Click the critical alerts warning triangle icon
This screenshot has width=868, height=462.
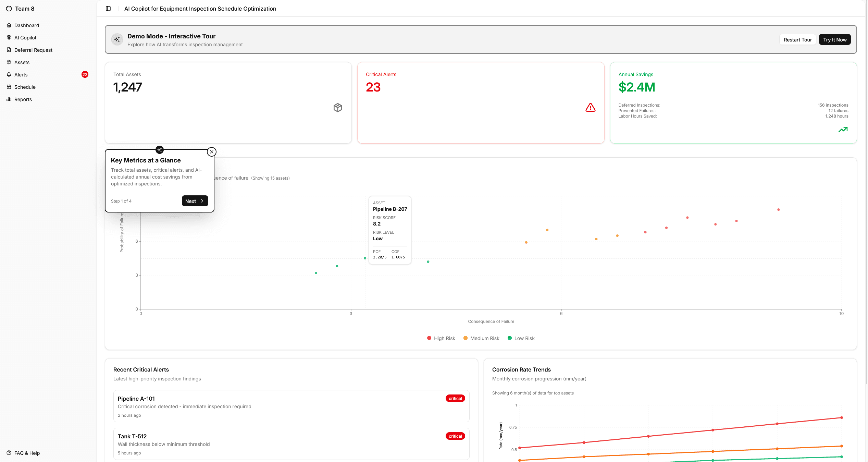pos(590,108)
